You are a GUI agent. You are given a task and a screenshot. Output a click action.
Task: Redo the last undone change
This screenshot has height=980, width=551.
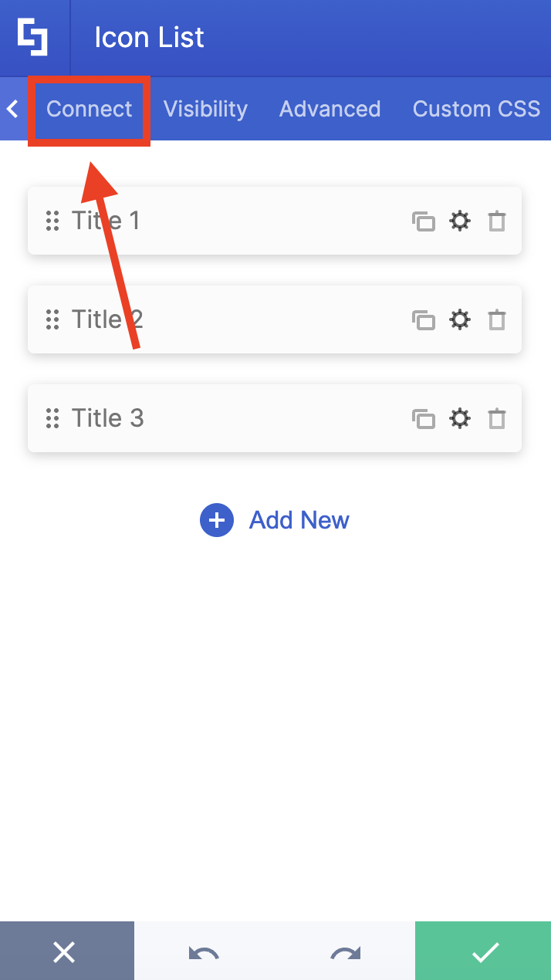pyautogui.click(x=344, y=951)
